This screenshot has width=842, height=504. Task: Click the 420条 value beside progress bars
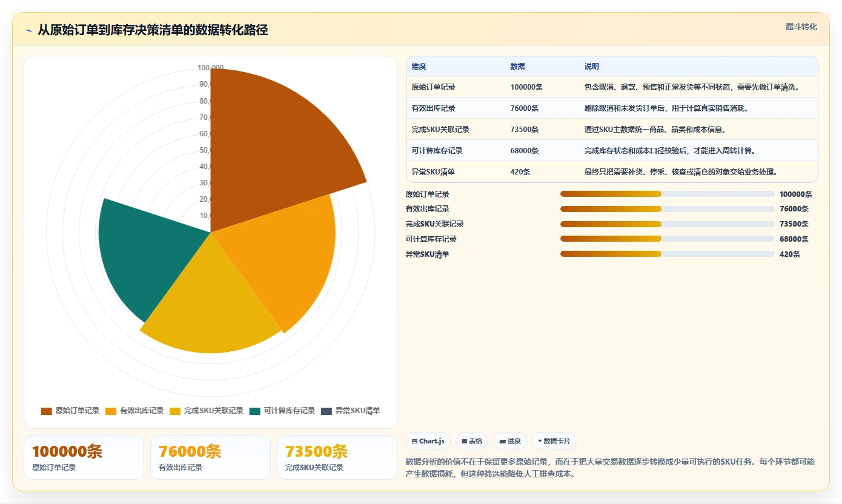click(790, 254)
